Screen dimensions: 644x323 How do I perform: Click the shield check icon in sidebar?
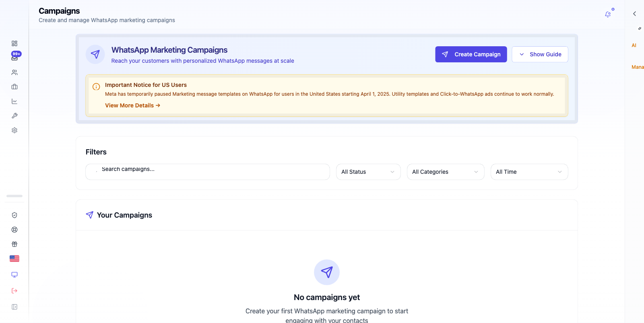point(14,215)
